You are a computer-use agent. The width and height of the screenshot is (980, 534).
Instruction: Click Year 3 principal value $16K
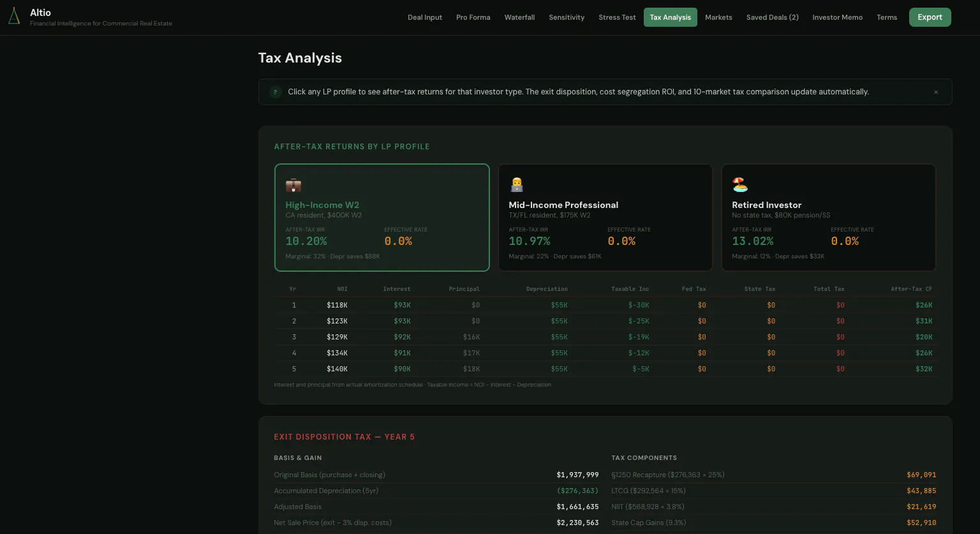click(x=471, y=337)
